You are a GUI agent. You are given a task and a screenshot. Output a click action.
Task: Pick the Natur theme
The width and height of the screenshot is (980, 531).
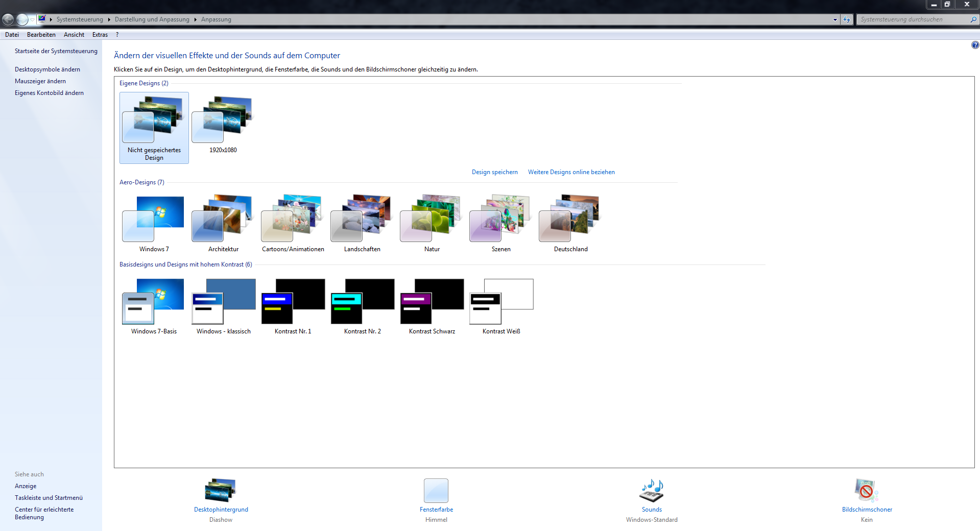click(432, 223)
